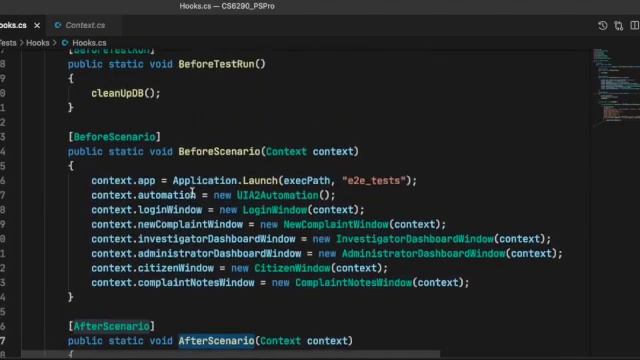This screenshot has height=360, width=640.
Task: Open the file timeline history icon
Action: pos(602,26)
